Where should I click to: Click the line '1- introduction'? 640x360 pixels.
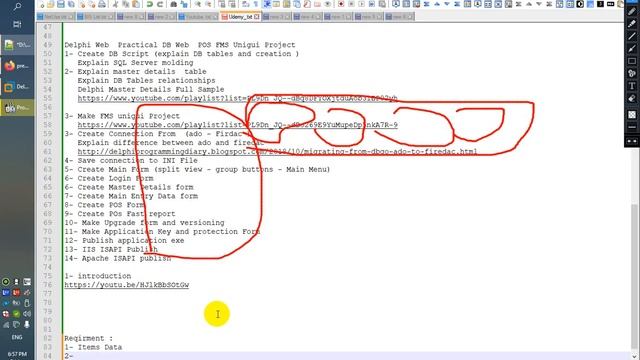[x=98, y=276]
